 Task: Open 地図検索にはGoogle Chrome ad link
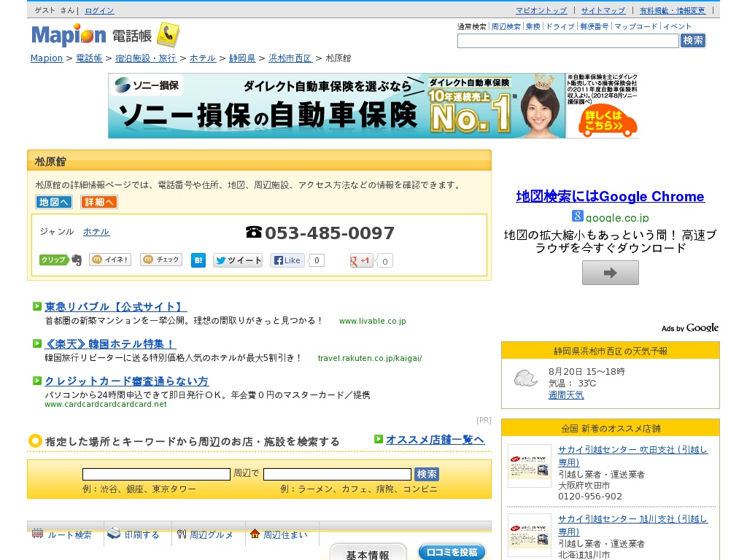coord(611,196)
